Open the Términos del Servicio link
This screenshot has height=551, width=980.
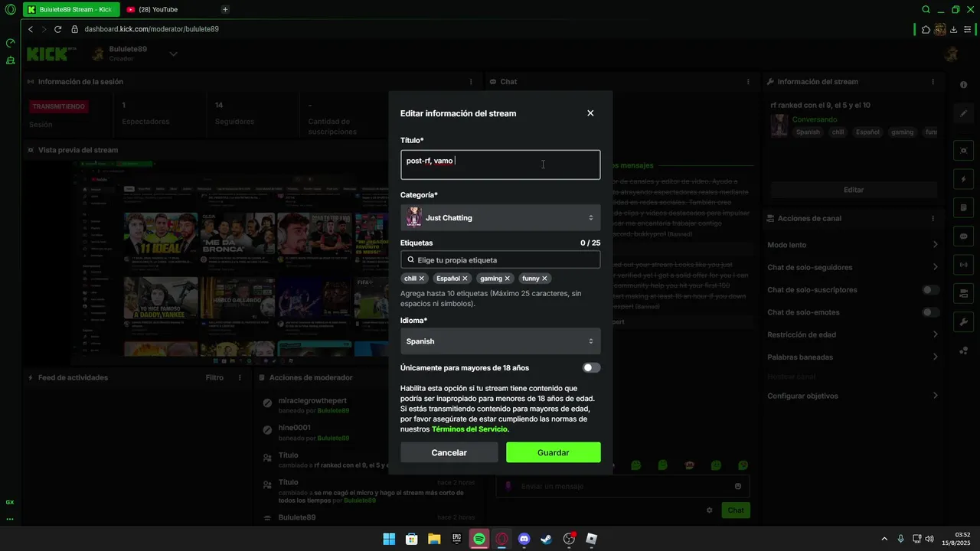click(x=469, y=429)
